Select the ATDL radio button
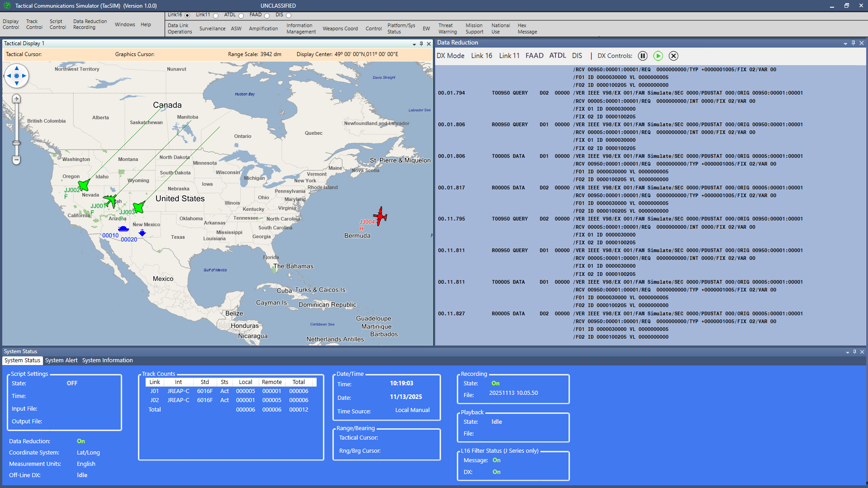868x488 pixels. [x=241, y=16]
